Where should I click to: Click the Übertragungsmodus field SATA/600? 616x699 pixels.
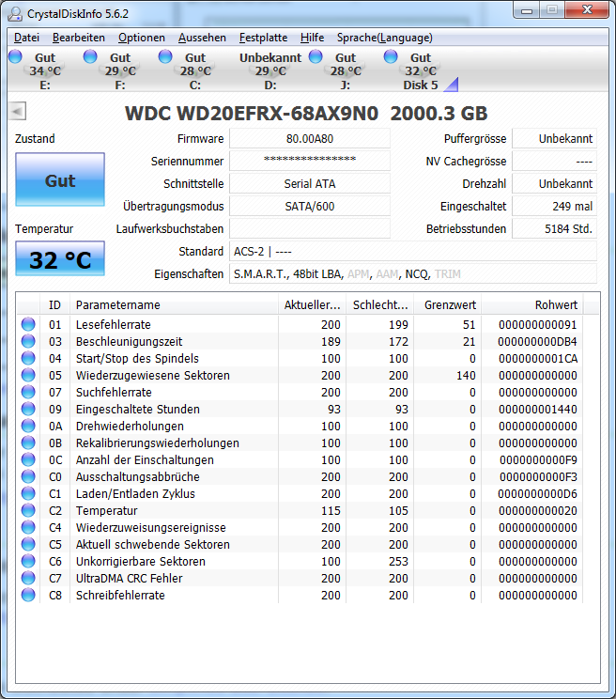310,207
